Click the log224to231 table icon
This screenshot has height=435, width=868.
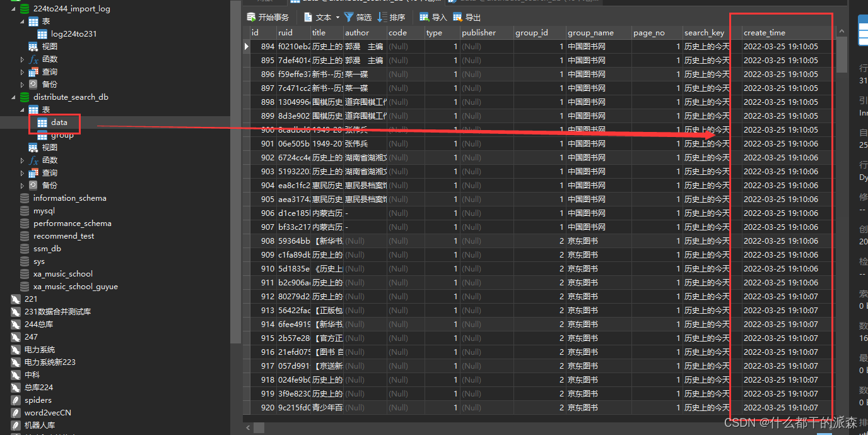(42, 34)
